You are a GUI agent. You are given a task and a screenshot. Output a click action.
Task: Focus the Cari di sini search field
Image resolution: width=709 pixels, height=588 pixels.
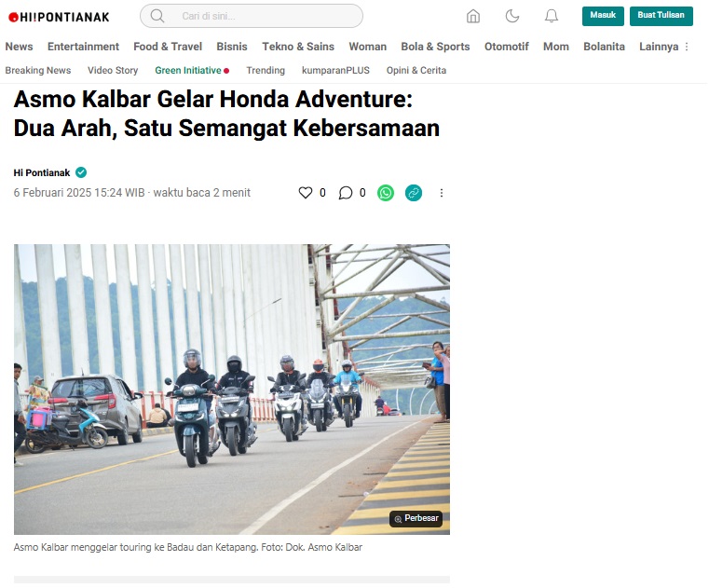click(252, 16)
